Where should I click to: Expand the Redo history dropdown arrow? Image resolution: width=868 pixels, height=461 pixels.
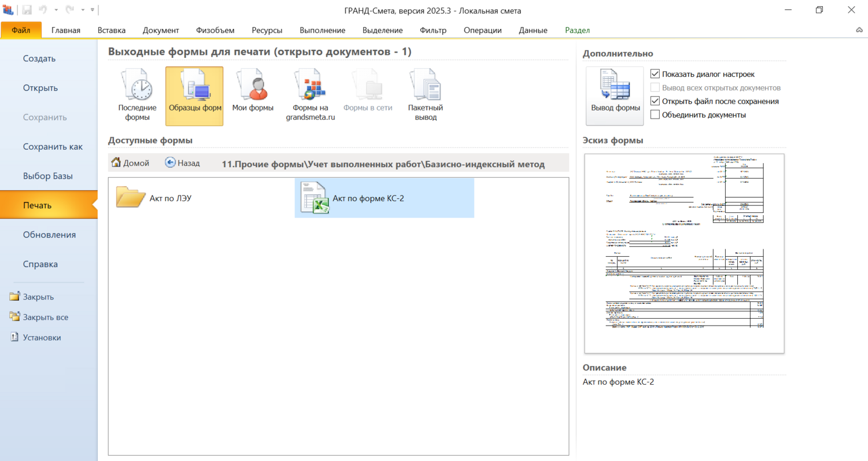(x=83, y=10)
